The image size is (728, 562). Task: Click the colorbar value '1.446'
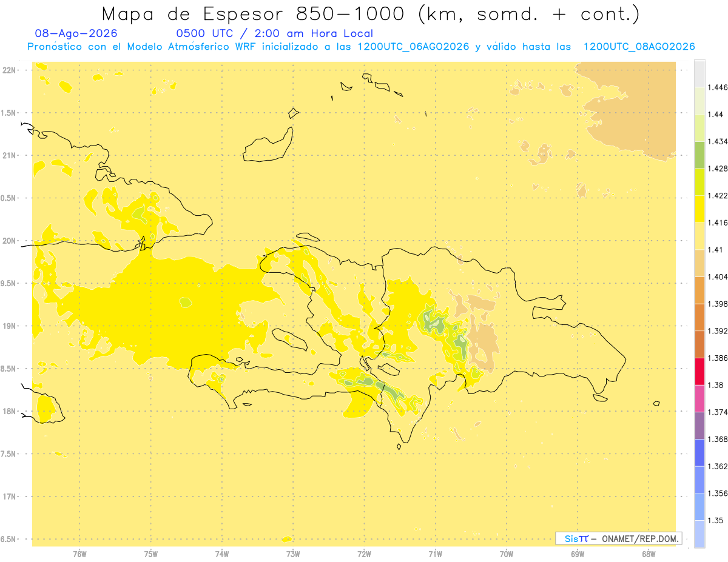719,87
